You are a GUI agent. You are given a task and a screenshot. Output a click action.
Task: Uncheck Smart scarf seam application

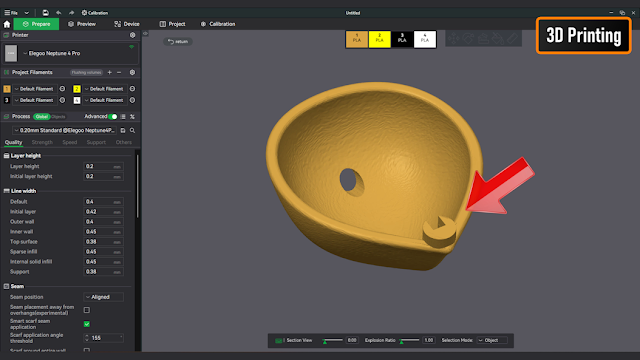coord(87,324)
